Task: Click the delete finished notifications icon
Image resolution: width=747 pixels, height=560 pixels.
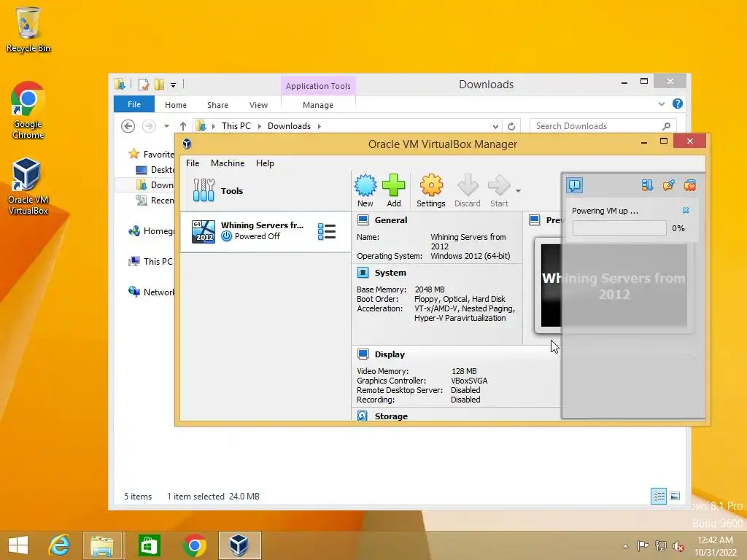Action: pos(690,185)
